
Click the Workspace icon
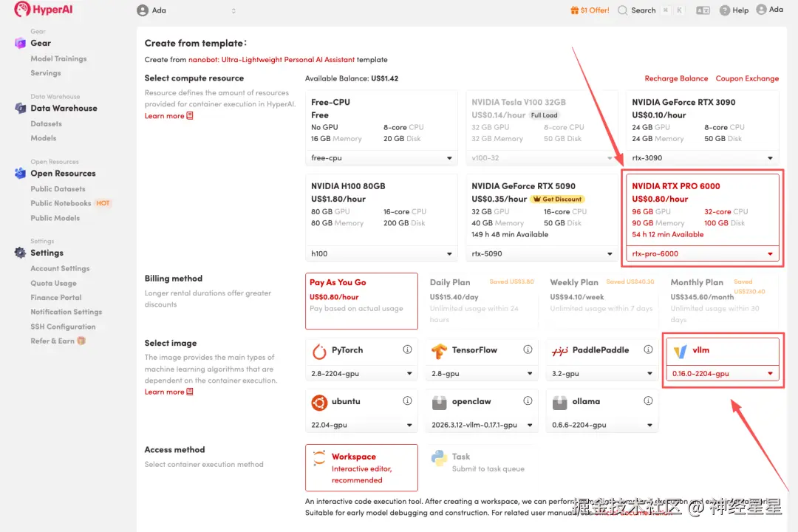click(319, 457)
